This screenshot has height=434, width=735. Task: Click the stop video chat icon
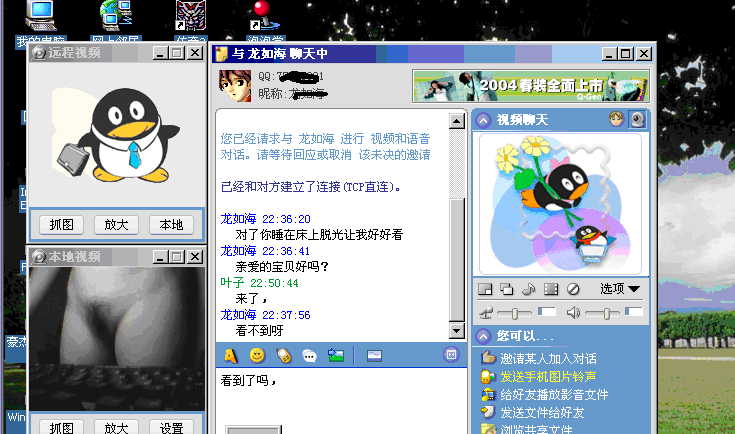click(x=573, y=289)
